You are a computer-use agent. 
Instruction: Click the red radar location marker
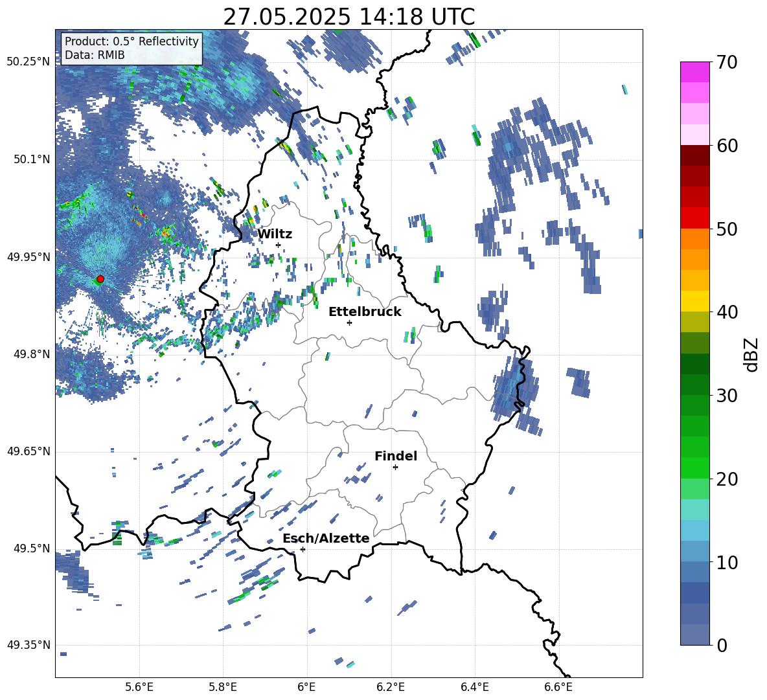point(100,279)
